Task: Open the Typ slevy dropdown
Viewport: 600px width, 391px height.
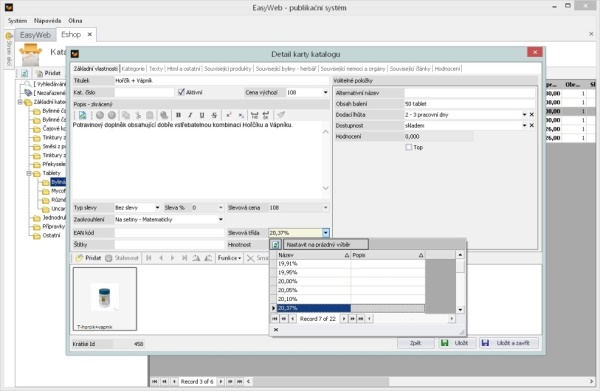Action: [157, 208]
